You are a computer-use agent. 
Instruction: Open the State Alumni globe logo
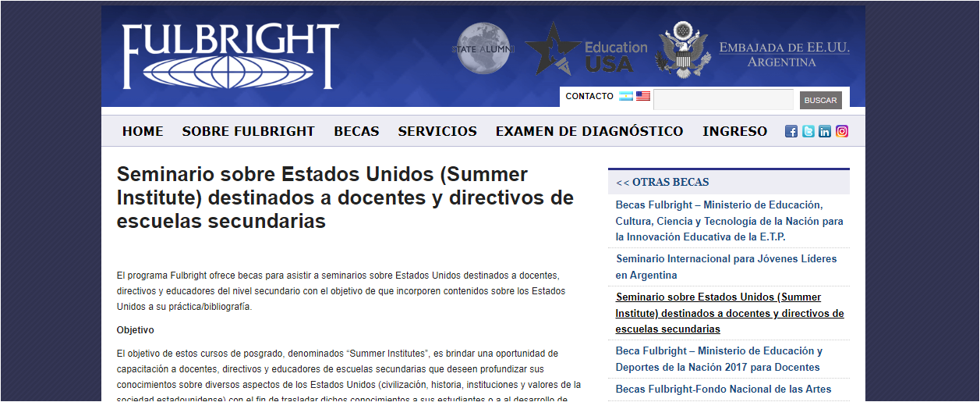pyautogui.click(x=482, y=48)
